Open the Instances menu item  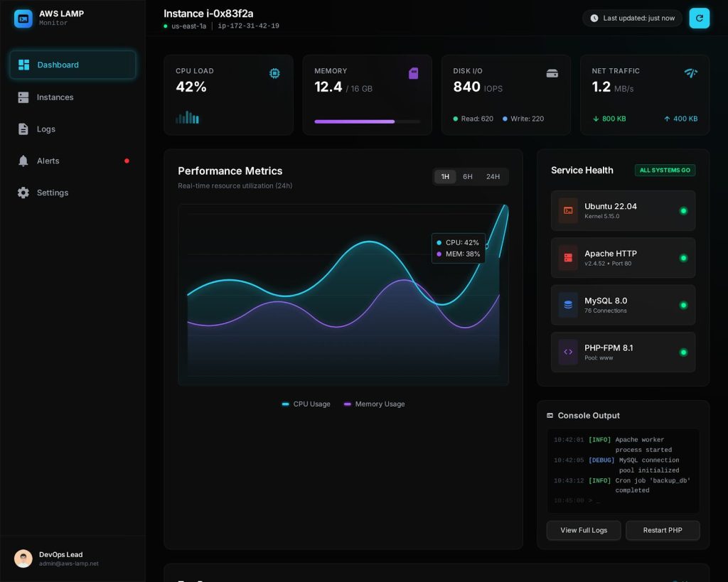55,97
